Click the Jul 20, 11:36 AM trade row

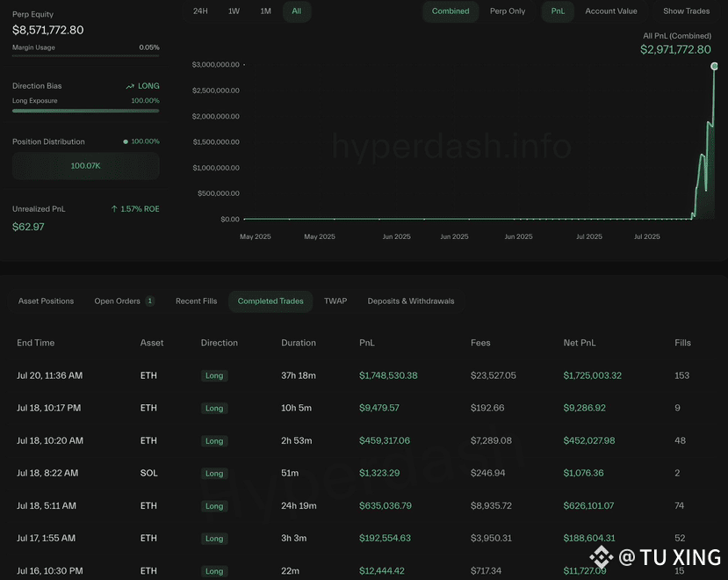click(364, 375)
